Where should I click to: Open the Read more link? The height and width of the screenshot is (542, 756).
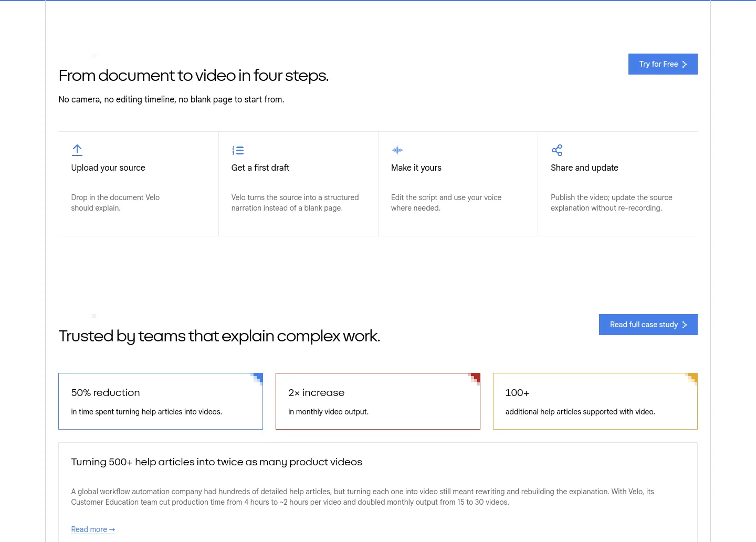(x=93, y=529)
